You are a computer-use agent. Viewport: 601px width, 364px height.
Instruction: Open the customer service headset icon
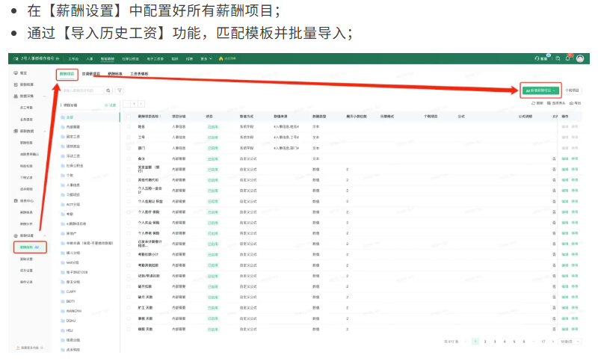point(537,58)
